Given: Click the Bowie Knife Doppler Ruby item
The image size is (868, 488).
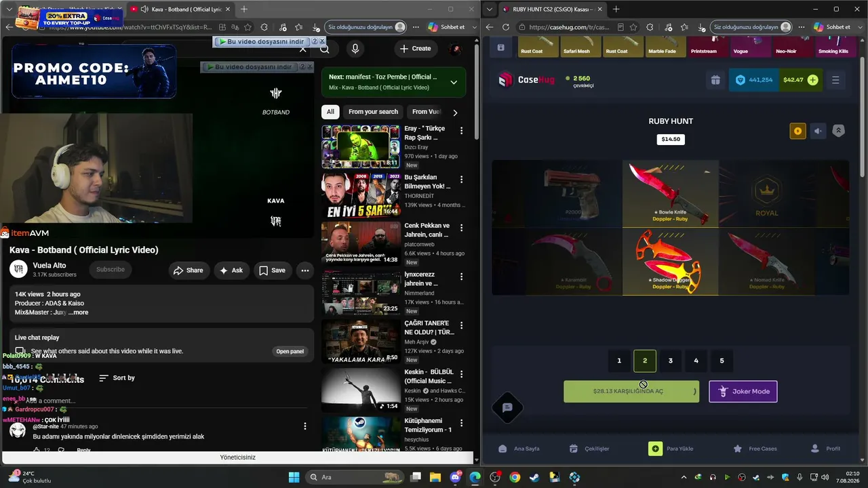Looking at the screenshot, I should click(x=671, y=193).
